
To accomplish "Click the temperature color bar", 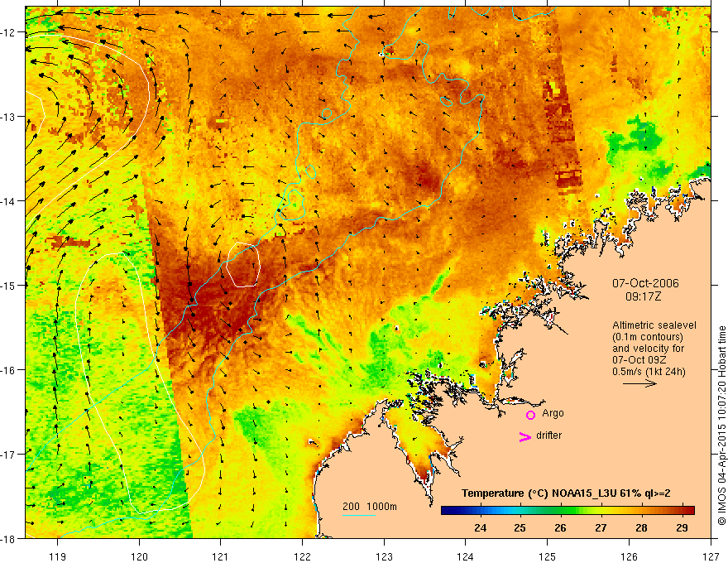I will pos(568,511).
